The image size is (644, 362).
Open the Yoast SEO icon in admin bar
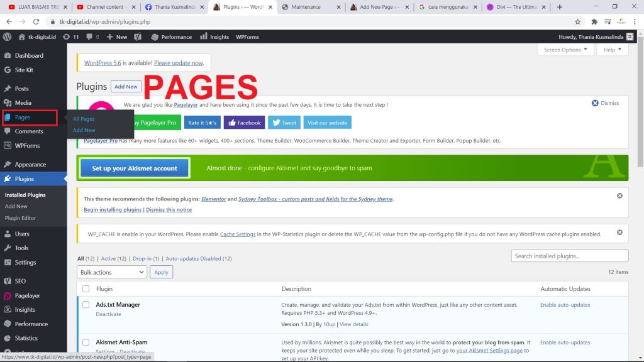138,36
